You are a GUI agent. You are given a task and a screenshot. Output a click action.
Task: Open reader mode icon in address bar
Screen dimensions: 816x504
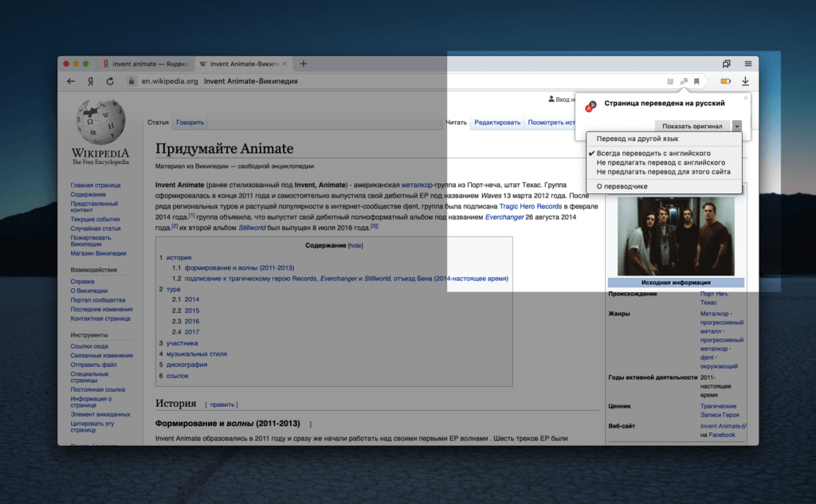[670, 81]
